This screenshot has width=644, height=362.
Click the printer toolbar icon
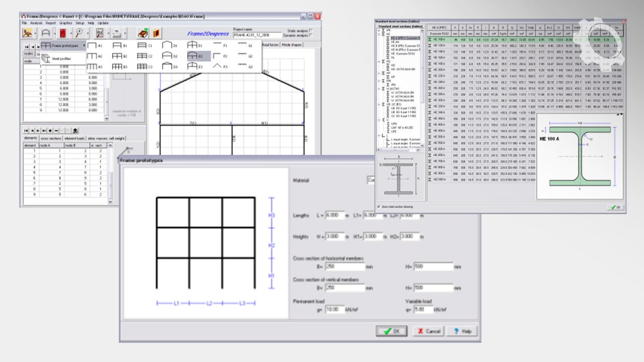[x=116, y=34]
